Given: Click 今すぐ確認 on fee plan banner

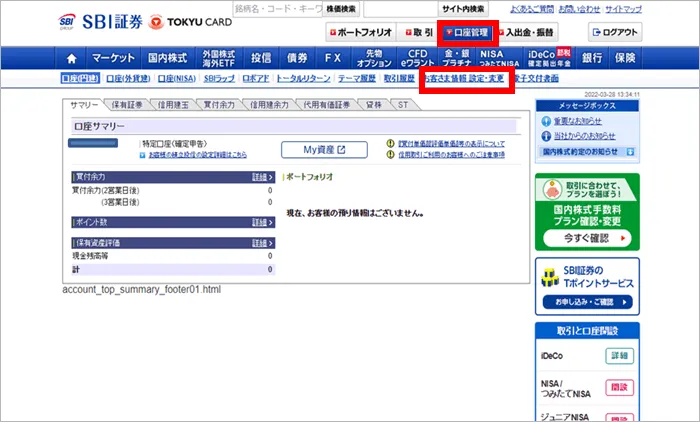Looking at the screenshot, I should click(x=587, y=238).
